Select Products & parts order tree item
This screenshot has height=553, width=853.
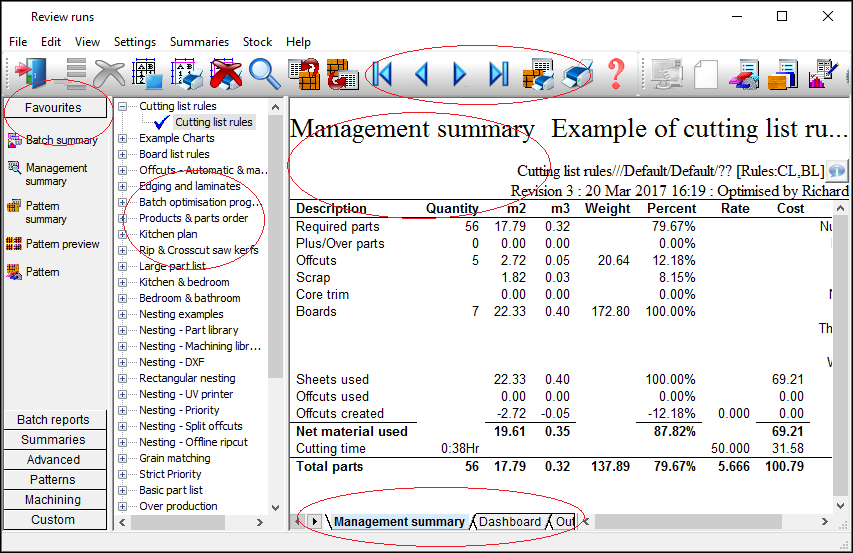click(193, 218)
